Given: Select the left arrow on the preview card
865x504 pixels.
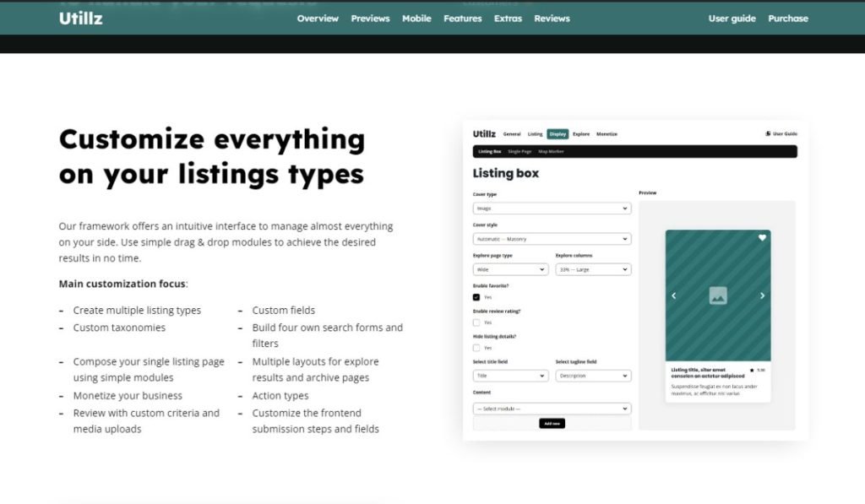Looking at the screenshot, I should 673,296.
